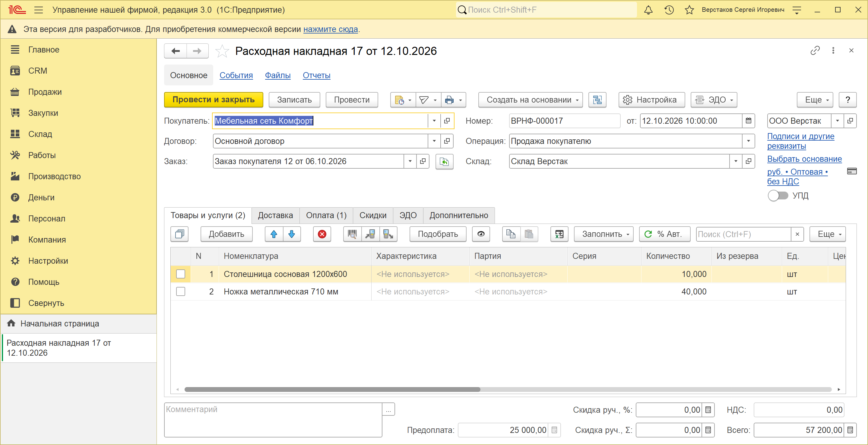The width and height of the screenshot is (868, 445).
Task: Focus table search field Поиск (Ctrl+F)
Action: coord(744,234)
